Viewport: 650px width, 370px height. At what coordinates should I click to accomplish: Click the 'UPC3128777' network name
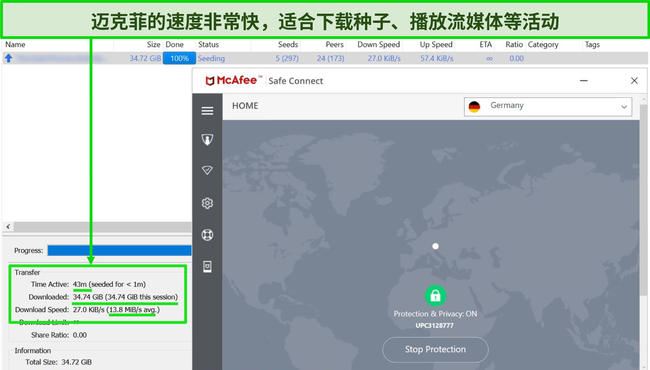tap(434, 325)
